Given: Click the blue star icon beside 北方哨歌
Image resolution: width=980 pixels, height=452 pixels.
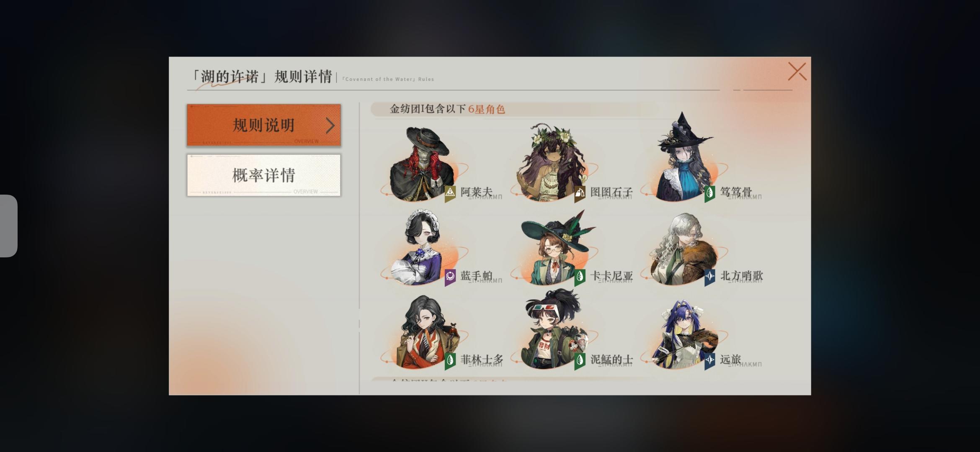Looking at the screenshot, I should (x=709, y=277).
